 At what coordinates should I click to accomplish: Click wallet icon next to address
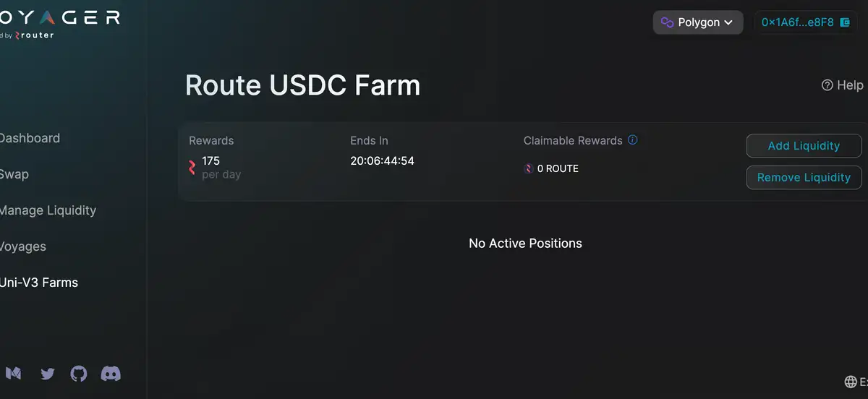pyautogui.click(x=844, y=22)
